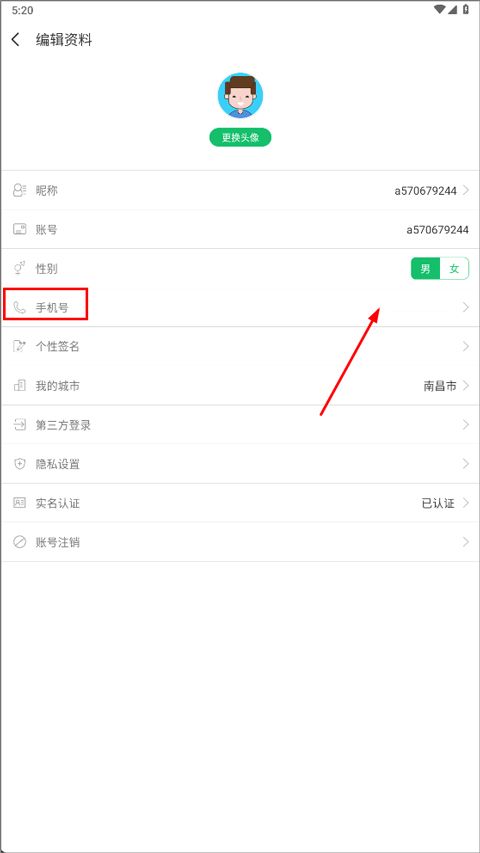Open the 实名认证 menu entry
Image resolution: width=480 pixels, height=853 pixels.
(x=240, y=503)
